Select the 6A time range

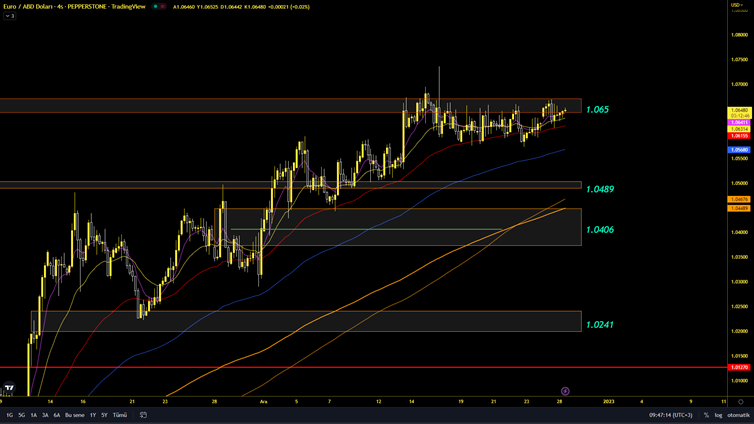pyautogui.click(x=57, y=415)
